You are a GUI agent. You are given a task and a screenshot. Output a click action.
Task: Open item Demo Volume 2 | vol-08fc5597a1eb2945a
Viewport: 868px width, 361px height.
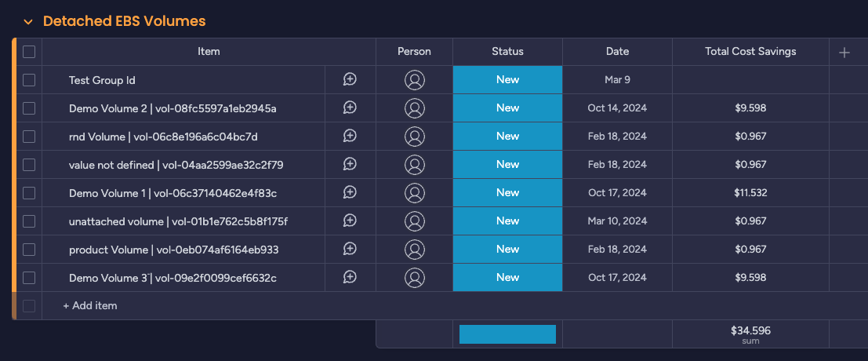tap(173, 108)
